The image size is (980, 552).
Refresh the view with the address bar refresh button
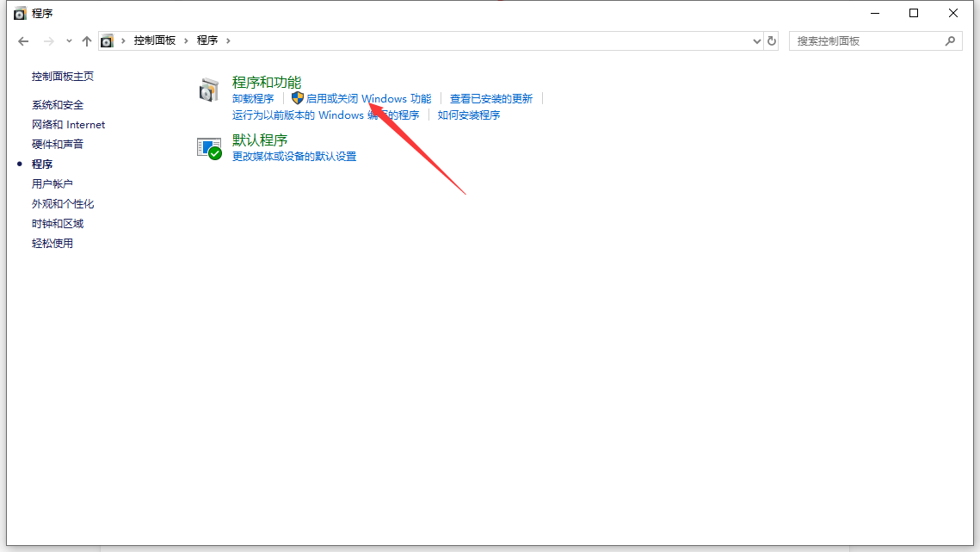pos(772,41)
